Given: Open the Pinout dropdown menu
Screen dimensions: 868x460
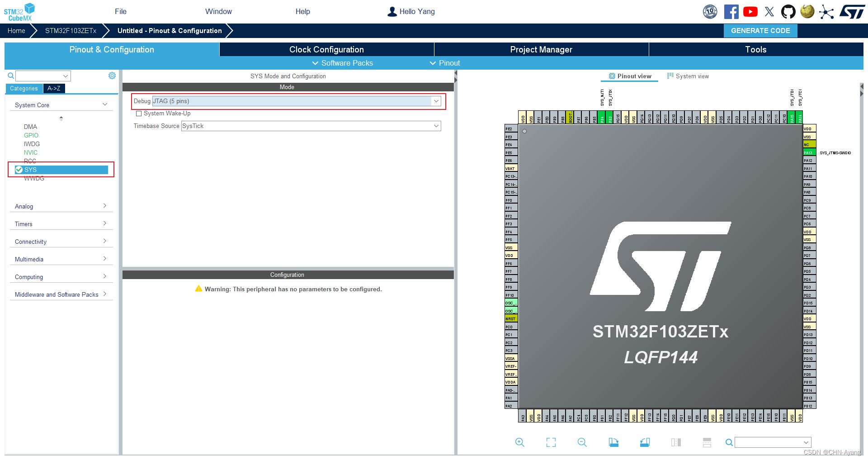Looking at the screenshot, I should pos(445,63).
